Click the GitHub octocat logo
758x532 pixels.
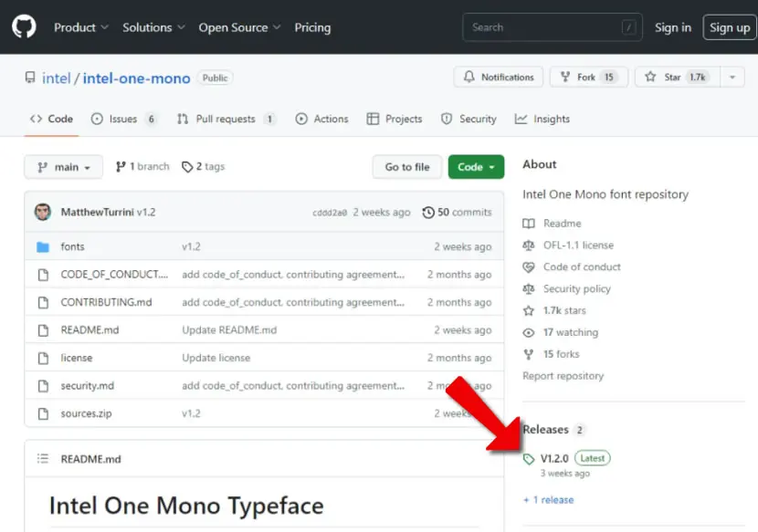(x=24, y=26)
